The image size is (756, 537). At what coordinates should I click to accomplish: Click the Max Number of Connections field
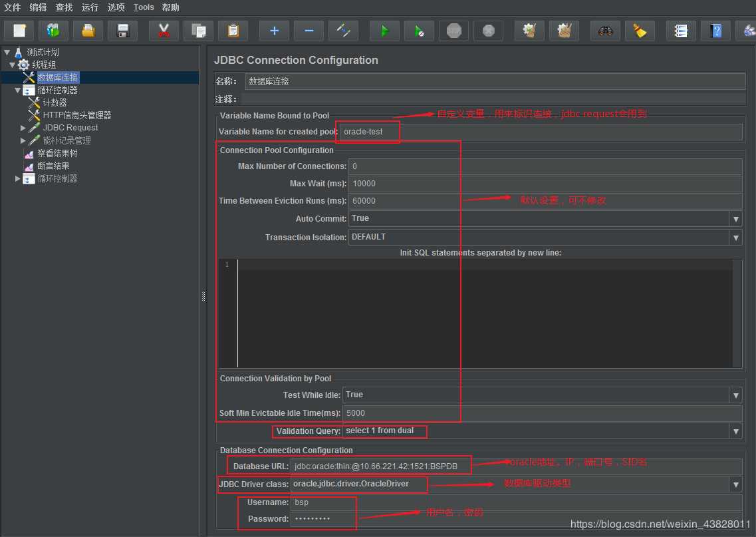pyautogui.click(x=545, y=166)
